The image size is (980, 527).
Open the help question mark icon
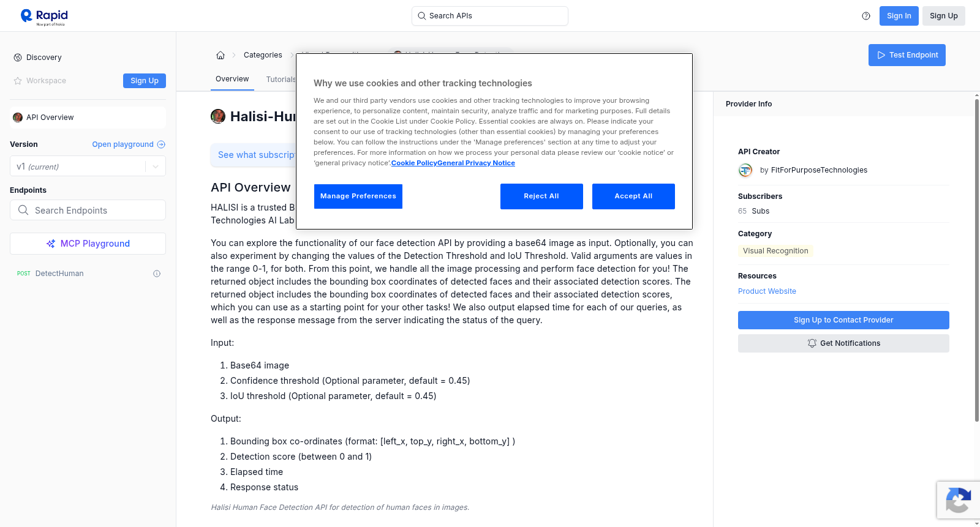(866, 16)
